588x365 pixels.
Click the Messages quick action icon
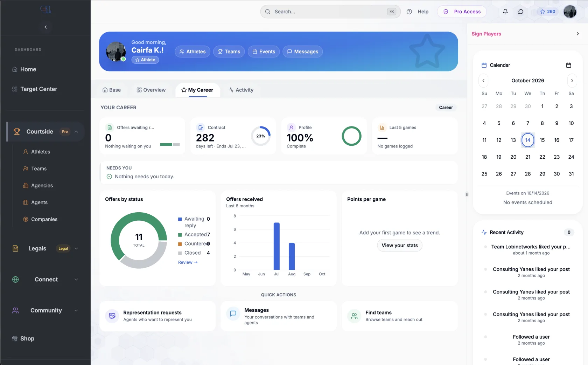click(233, 314)
